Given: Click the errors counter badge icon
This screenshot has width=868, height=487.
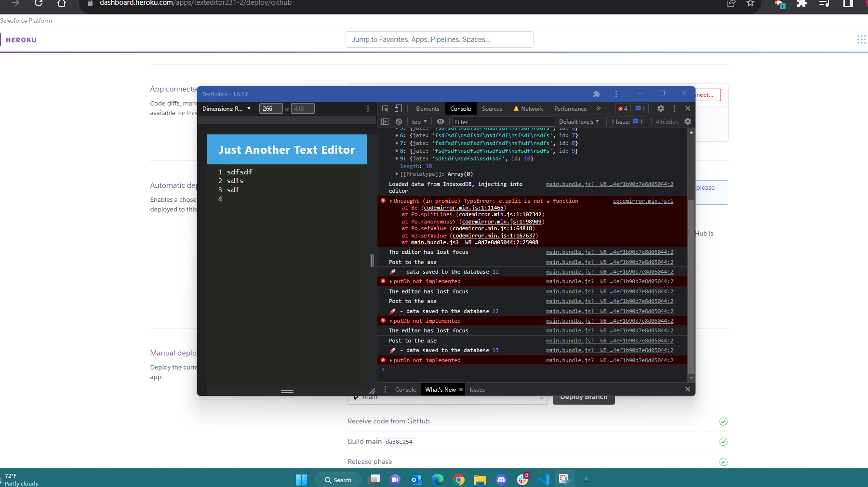Looking at the screenshot, I should pyautogui.click(x=622, y=108).
